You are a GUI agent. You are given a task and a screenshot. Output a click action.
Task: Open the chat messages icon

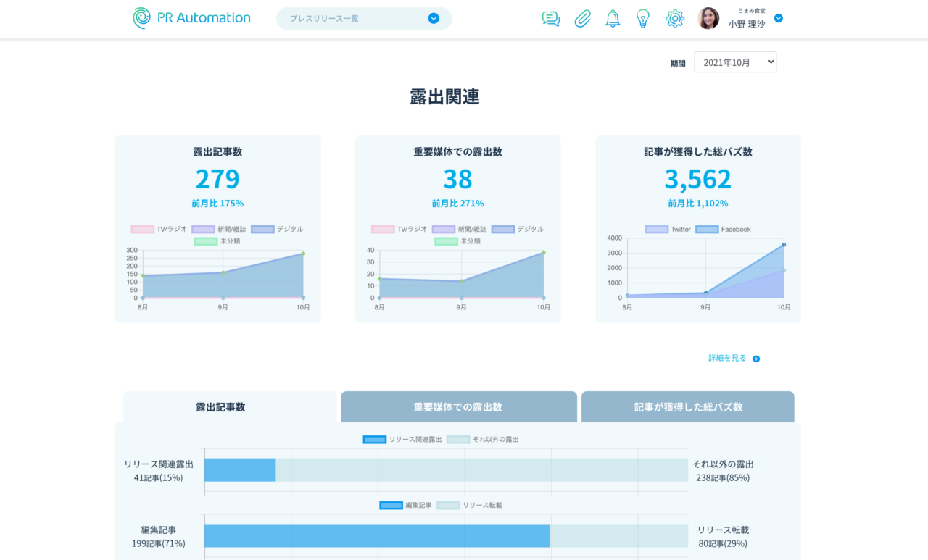coord(551,19)
